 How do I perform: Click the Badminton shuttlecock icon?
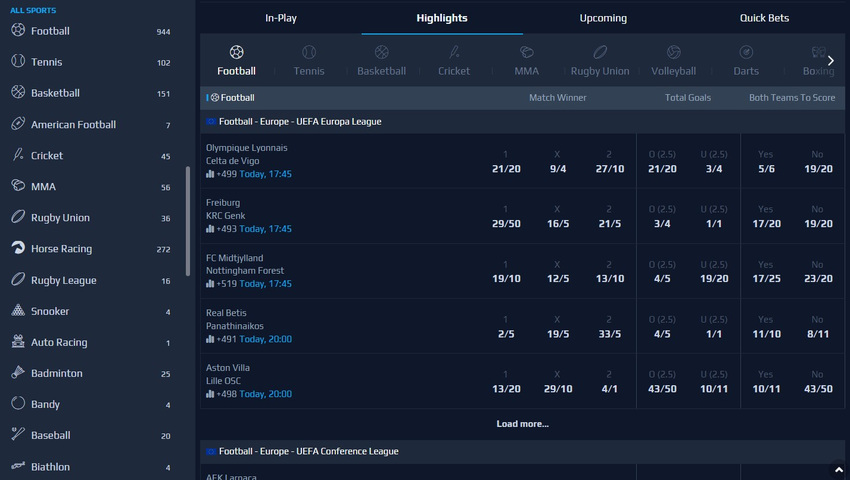pyautogui.click(x=18, y=372)
